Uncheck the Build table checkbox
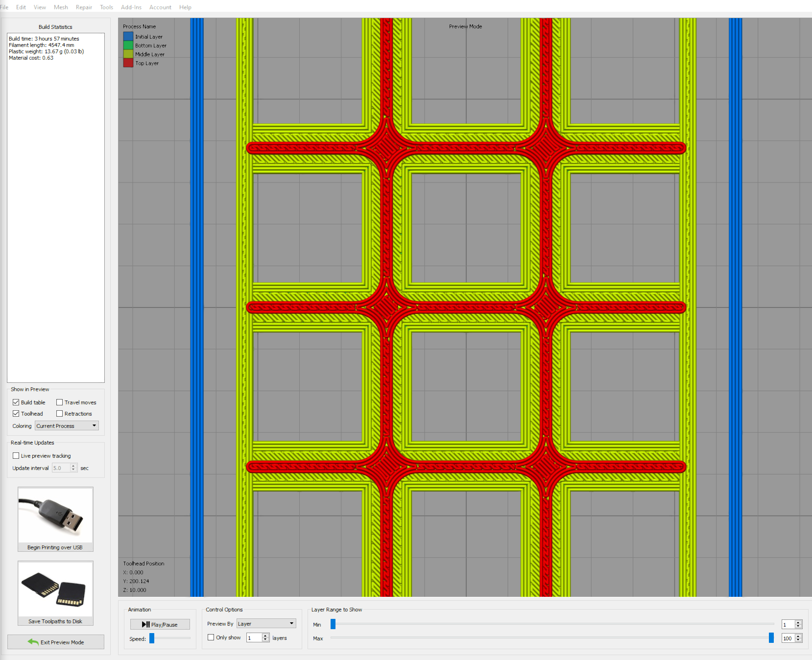This screenshot has height=660, width=812. tap(16, 402)
